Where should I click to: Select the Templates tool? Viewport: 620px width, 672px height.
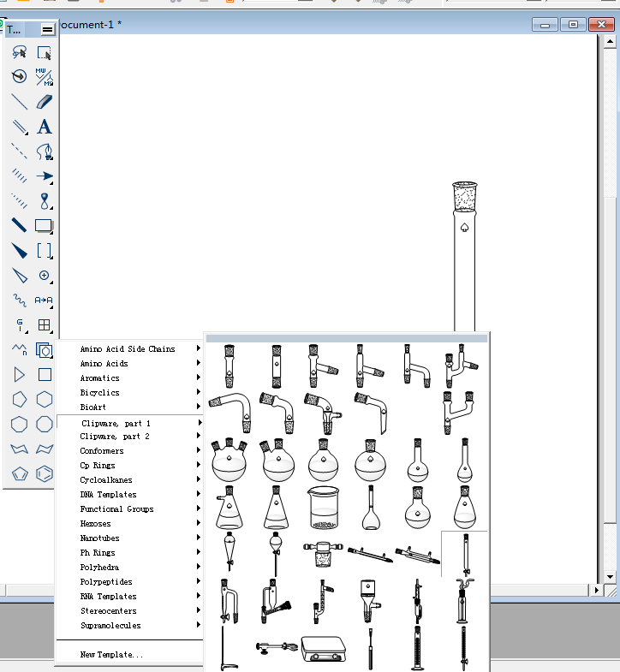pyautogui.click(x=45, y=350)
